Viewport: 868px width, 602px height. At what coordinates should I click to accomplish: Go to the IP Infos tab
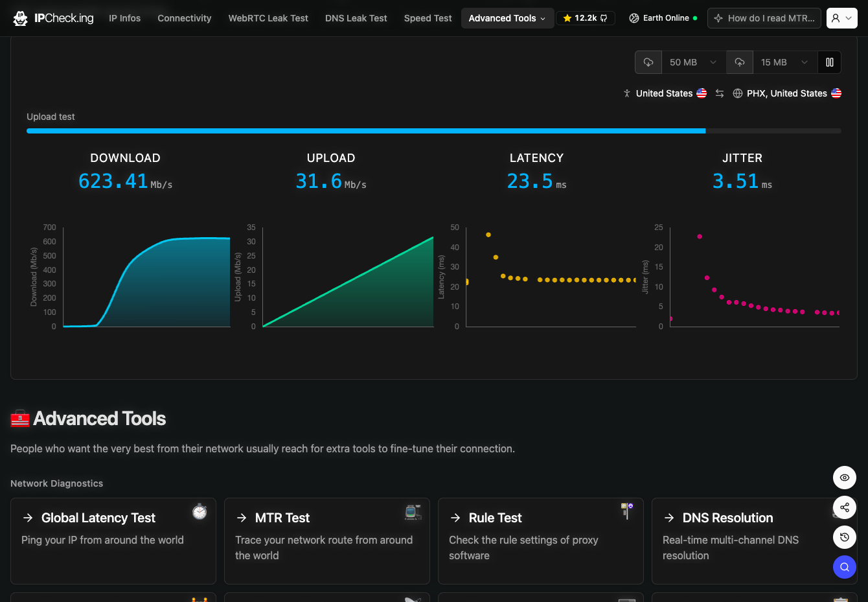tap(125, 18)
